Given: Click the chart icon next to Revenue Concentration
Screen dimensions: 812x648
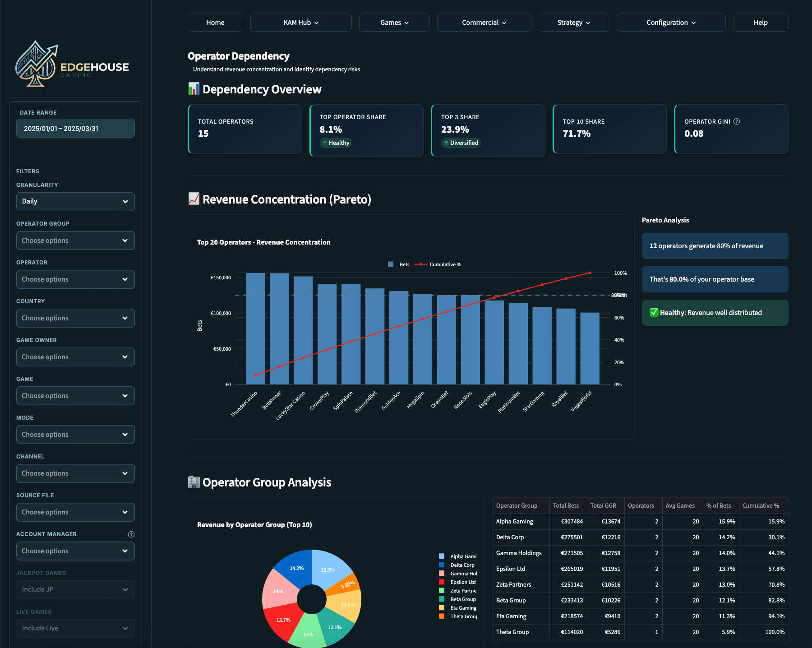Looking at the screenshot, I should click(194, 199).
